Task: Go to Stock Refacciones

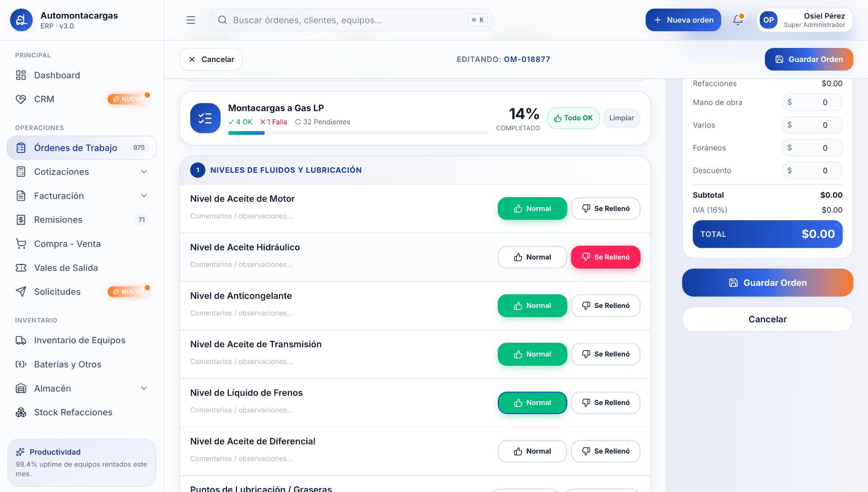Action: coord(82,412)
